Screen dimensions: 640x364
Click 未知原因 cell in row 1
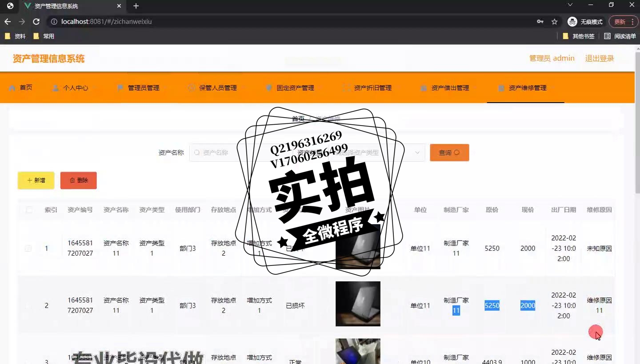click(599, 248)
